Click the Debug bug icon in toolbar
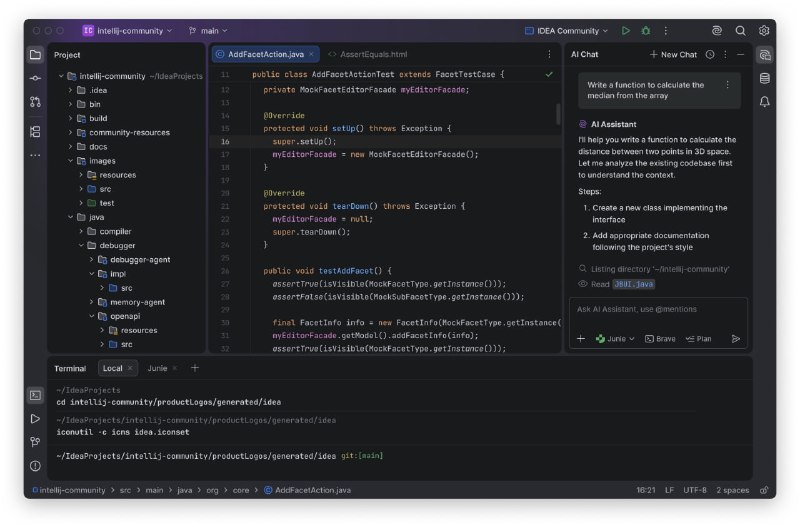The width and height of the screenshot is (800, 527). [646, 31]
